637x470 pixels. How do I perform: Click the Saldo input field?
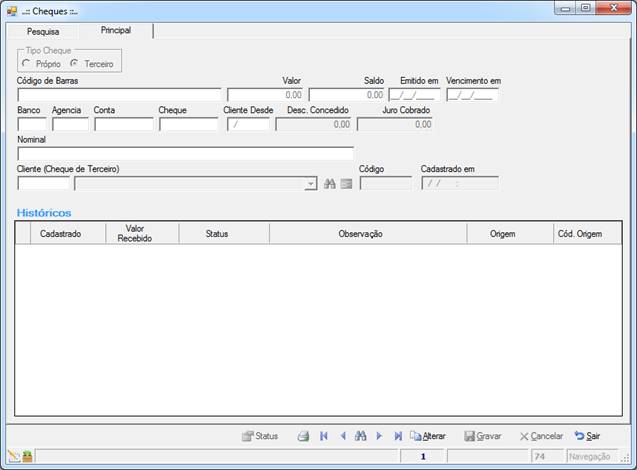pos(347,95)
